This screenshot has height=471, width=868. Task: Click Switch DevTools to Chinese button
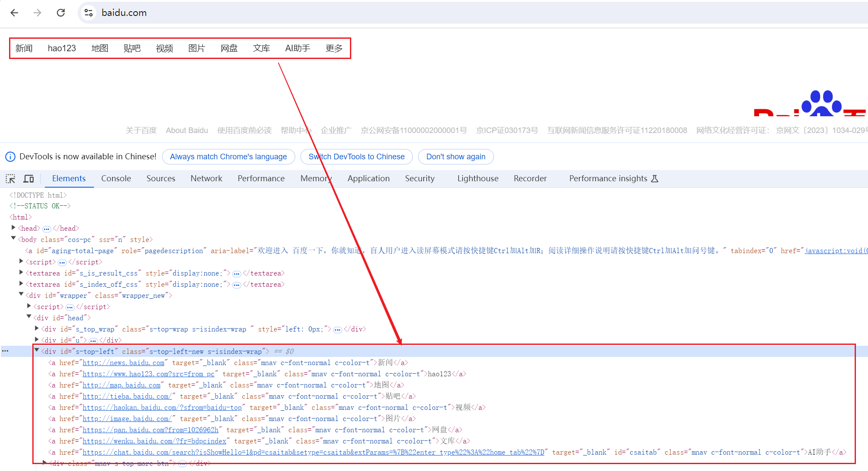(x=356, y=157)
